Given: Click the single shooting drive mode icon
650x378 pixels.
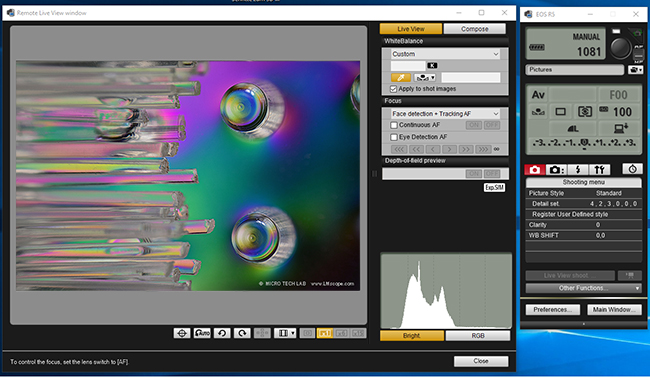Looking at the screenshot, I should (560, 111).
